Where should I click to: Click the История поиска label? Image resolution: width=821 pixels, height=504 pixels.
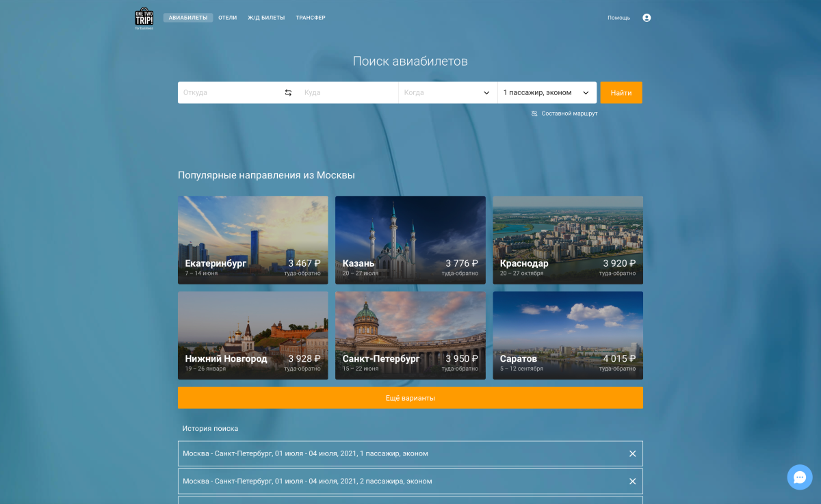click(x=210, y=429)
